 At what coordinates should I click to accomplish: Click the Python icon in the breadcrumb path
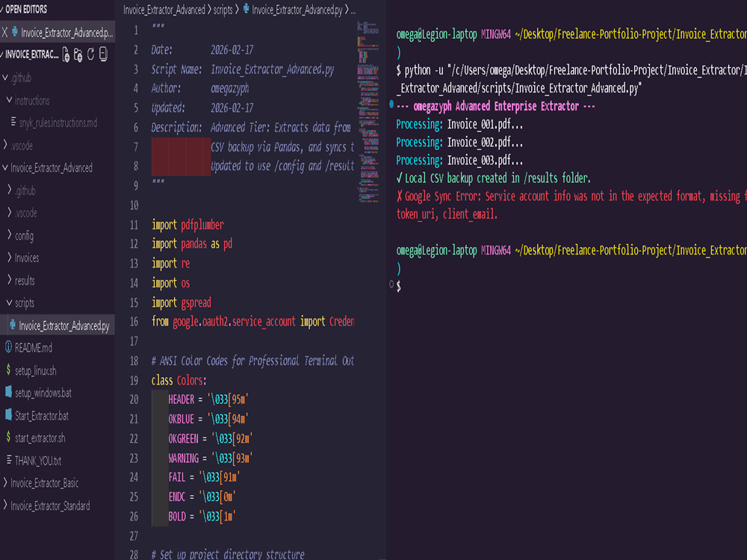point(246,8)
